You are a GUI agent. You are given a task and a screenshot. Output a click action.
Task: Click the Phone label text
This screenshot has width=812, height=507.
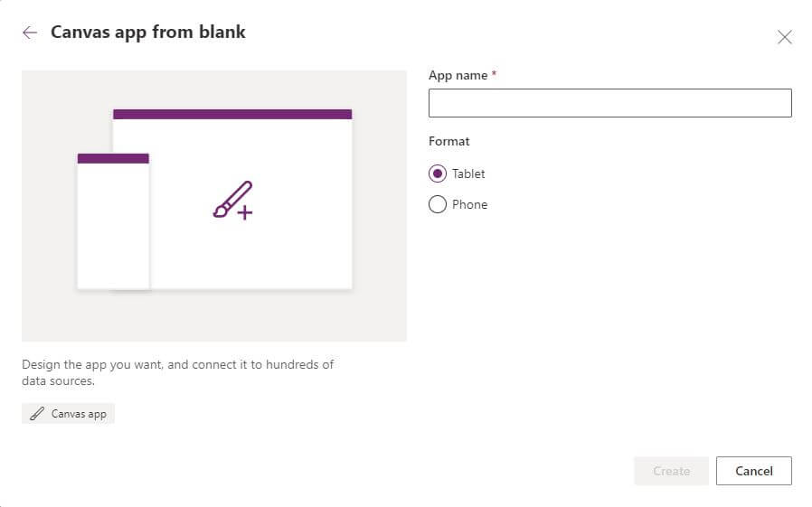[x=469, y=204]
